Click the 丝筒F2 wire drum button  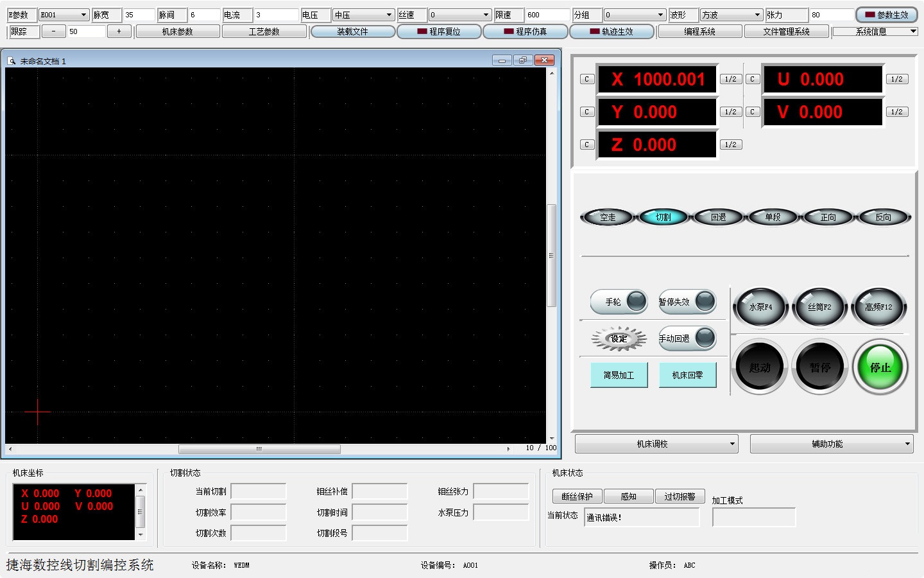[x=819, y=308]
